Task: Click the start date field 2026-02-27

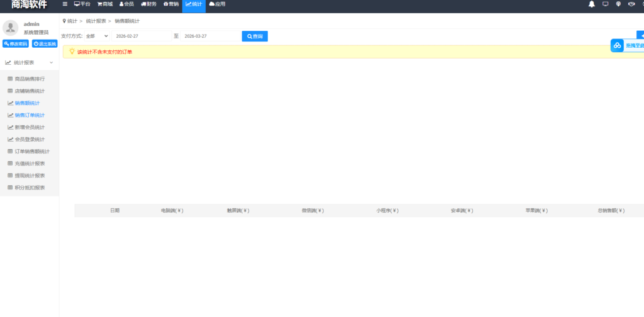Action: click(x=142, y=36)
